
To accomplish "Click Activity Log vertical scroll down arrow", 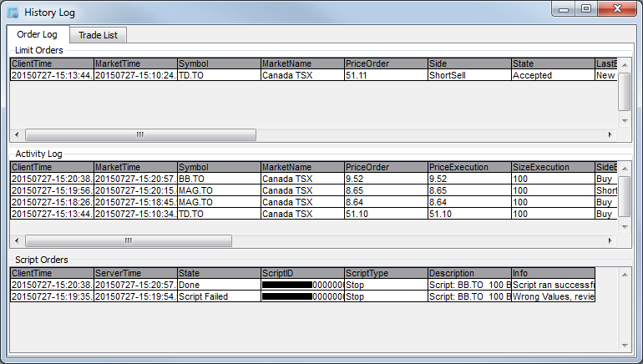I will pos(625,226).
